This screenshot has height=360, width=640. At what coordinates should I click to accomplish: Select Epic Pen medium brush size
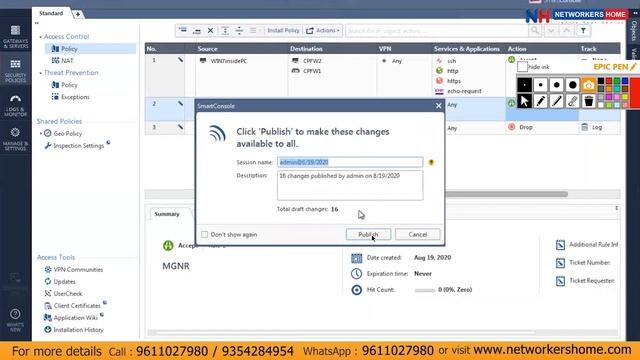tap(556, 85)
